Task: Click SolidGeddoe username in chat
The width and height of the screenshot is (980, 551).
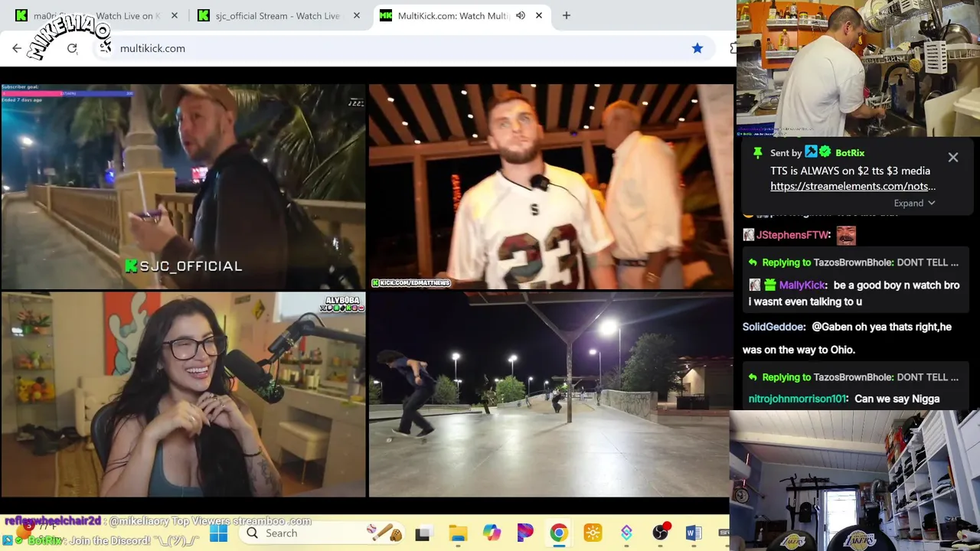Action: 773,327
